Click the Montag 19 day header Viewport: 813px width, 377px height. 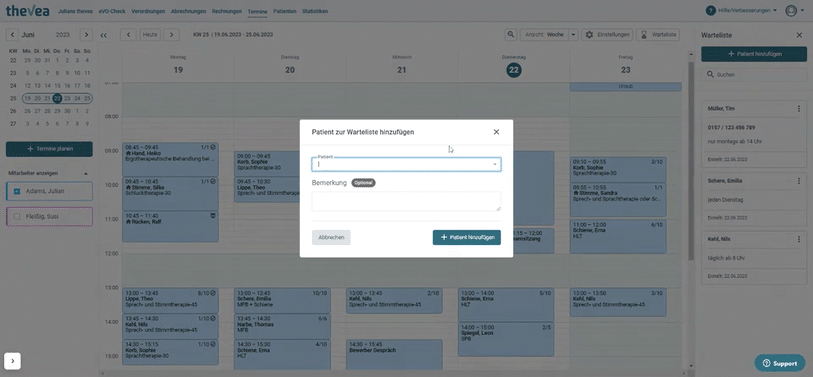178,66
